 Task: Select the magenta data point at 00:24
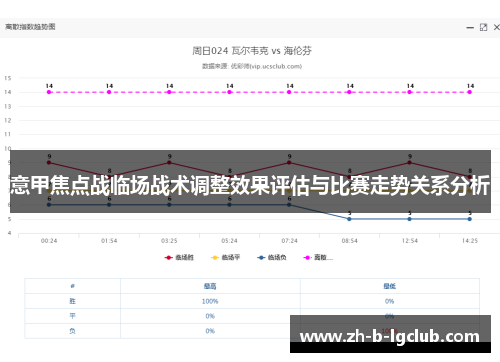49,92
